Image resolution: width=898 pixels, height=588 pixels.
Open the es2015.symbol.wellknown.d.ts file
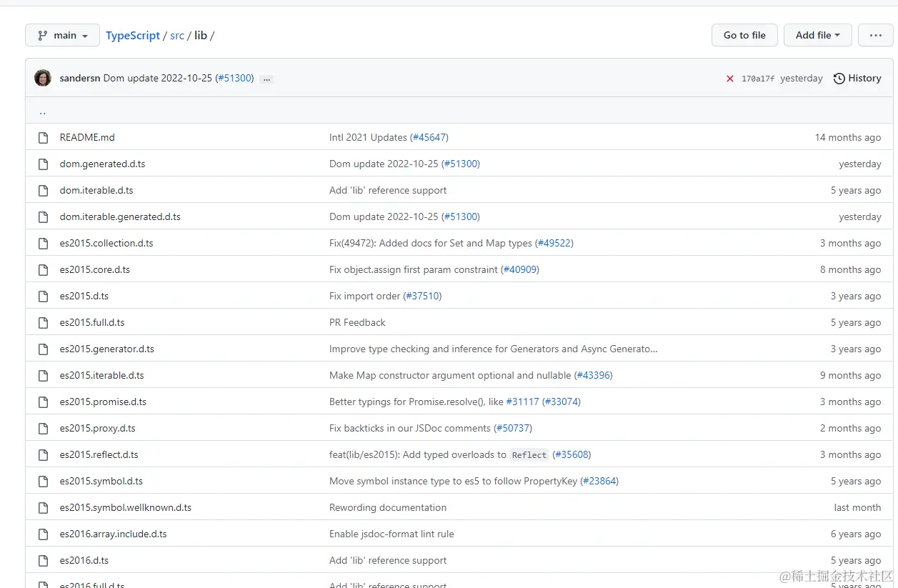click(x=126, y=507)
